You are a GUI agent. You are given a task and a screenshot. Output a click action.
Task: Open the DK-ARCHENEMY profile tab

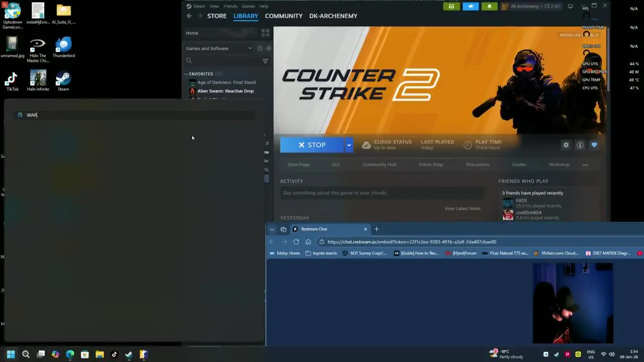333,16
